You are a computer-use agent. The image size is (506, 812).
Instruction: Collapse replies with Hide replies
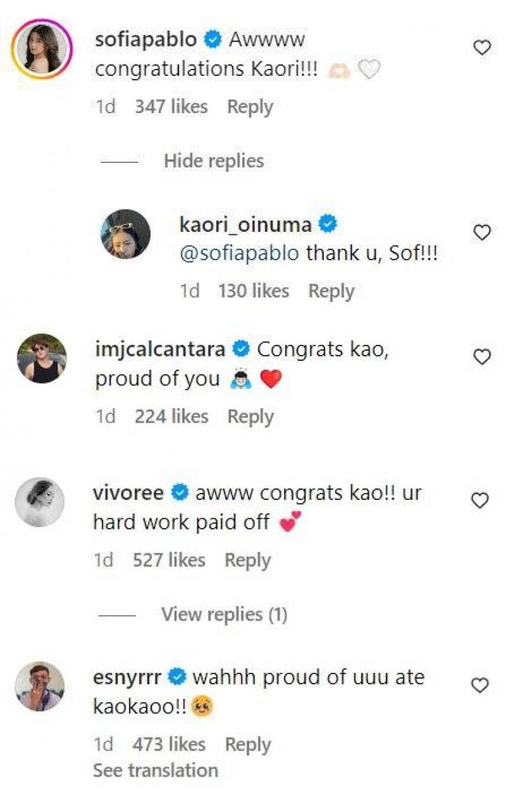(x=214, y=161)
